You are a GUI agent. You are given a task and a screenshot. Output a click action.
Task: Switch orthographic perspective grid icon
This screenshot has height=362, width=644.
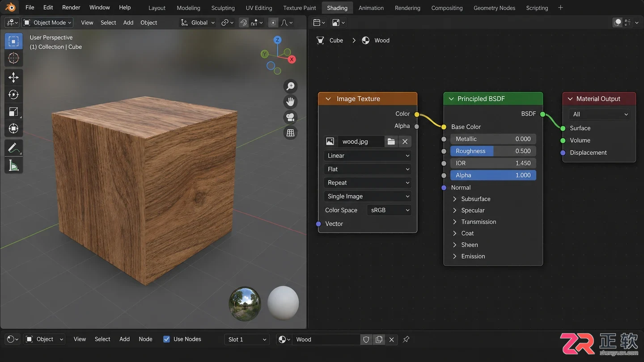click(291, 133)
